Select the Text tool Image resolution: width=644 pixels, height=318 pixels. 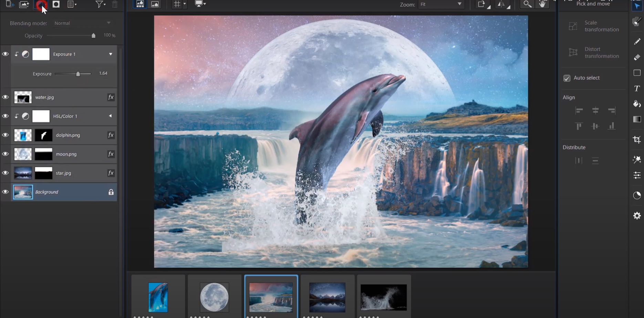tap(637, 89)
